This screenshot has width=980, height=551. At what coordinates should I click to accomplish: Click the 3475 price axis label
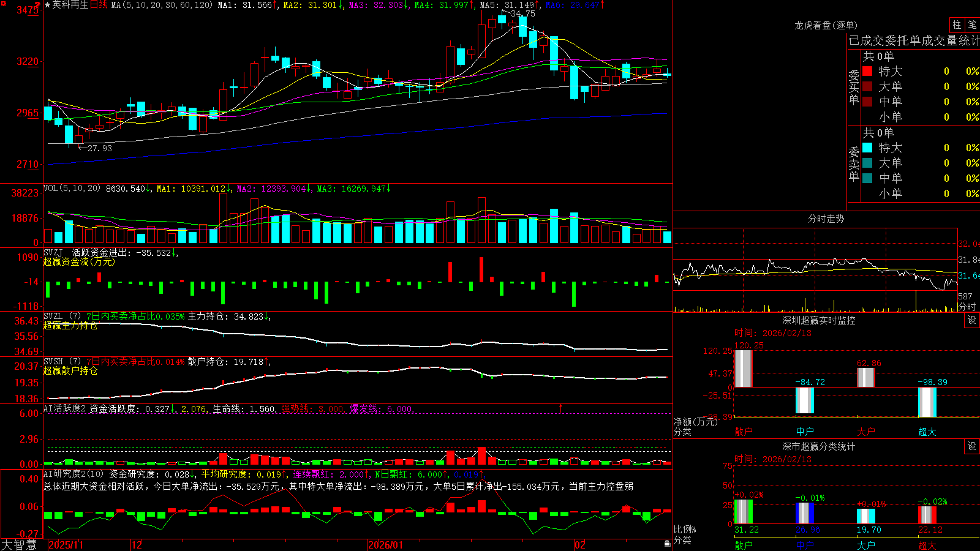coord(28,10)
